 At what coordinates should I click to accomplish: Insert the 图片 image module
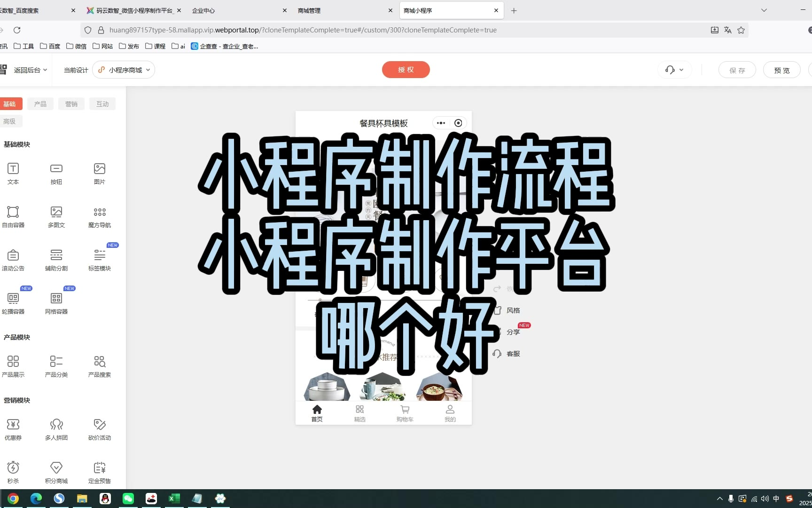click(100, 174)
